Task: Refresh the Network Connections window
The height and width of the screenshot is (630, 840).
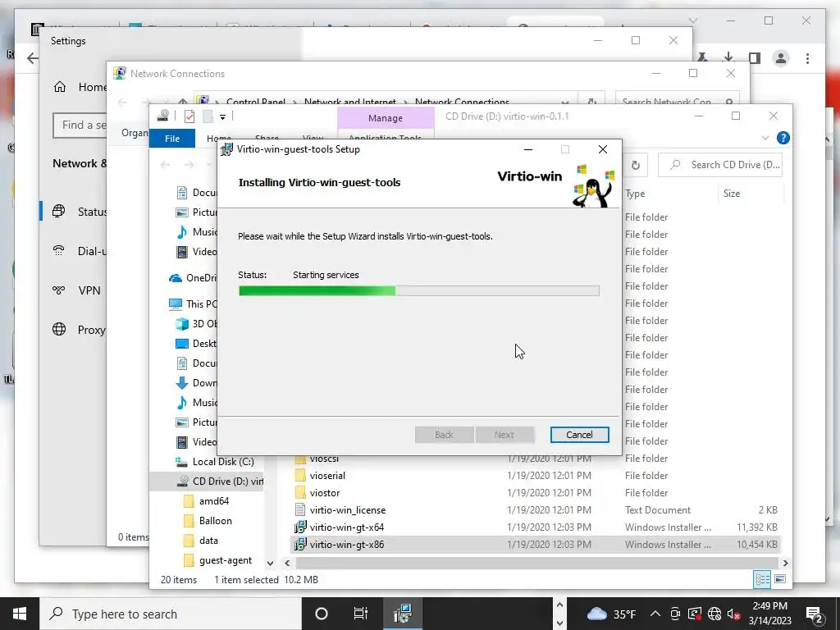Action: pyautogui.click(x=592, y=101)
